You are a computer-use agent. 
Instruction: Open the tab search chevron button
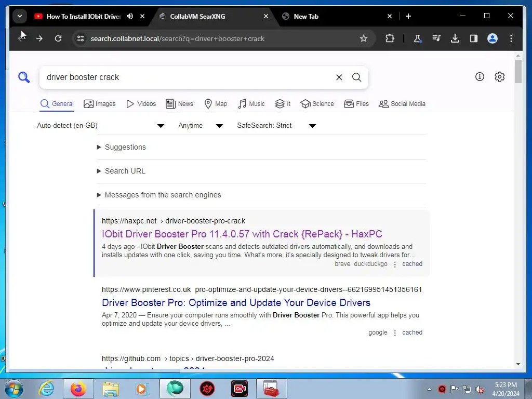point(20,16)
